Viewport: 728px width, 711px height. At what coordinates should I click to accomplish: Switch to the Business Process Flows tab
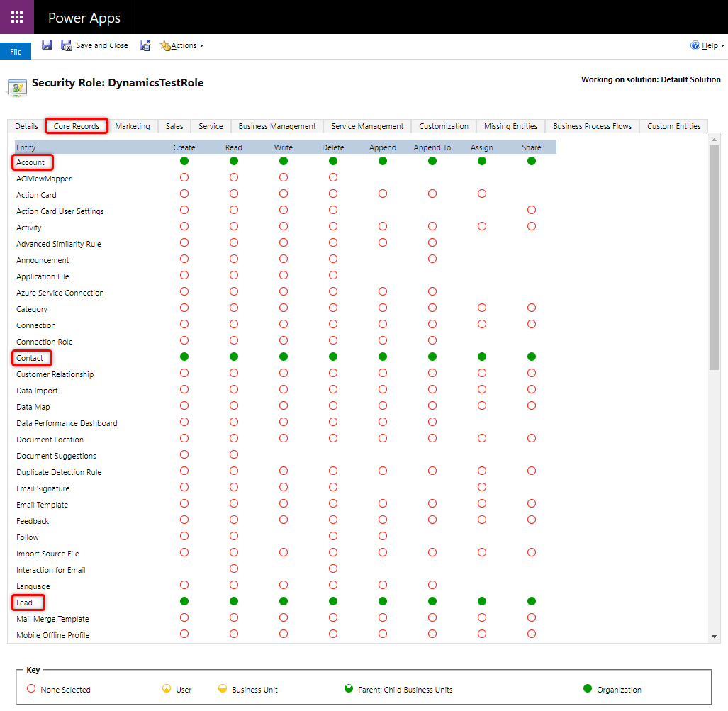593,126
